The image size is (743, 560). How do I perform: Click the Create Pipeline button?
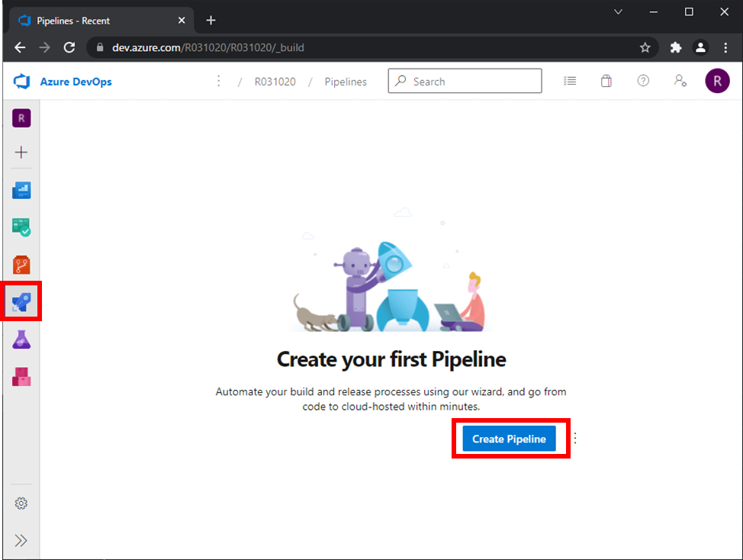click(x=509, y=439)
